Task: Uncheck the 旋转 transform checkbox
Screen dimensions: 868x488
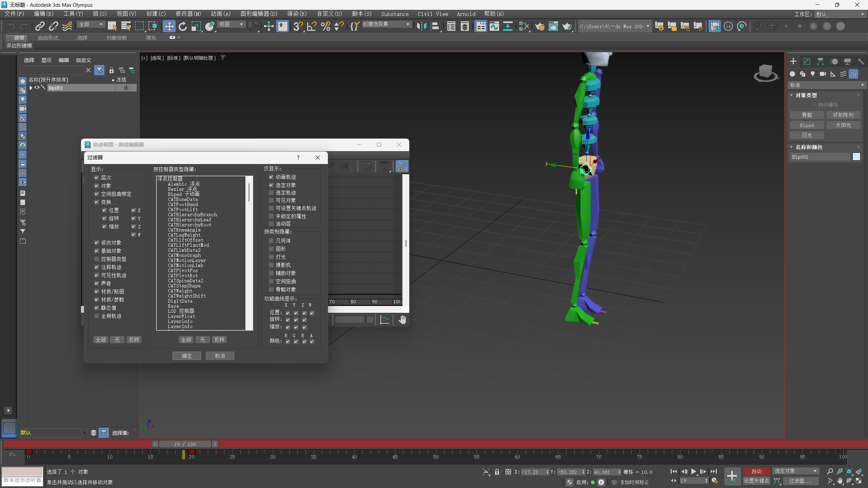Action: pyautogui.click(x=104, y=218)
